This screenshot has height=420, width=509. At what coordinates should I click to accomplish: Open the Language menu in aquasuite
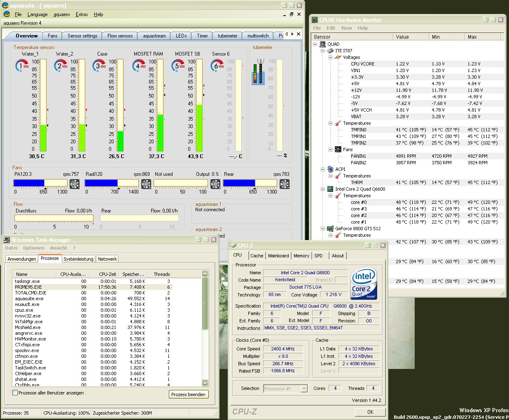click(x=37, y=14)
